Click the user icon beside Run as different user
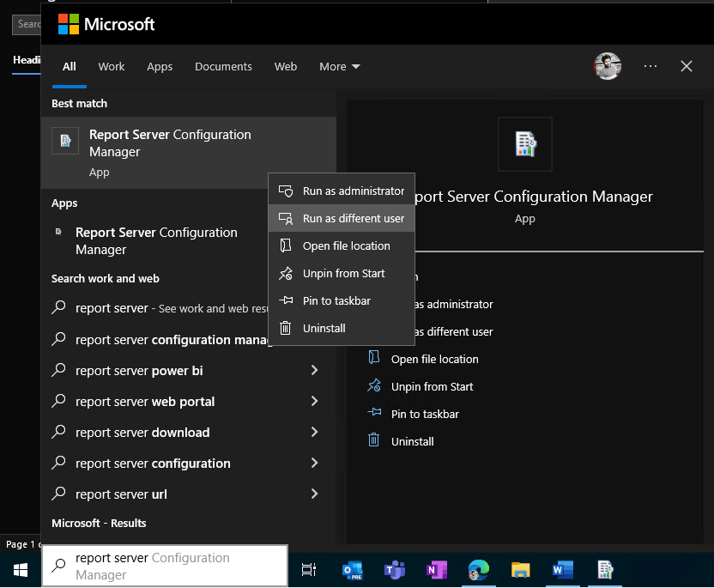 (286, 219)
